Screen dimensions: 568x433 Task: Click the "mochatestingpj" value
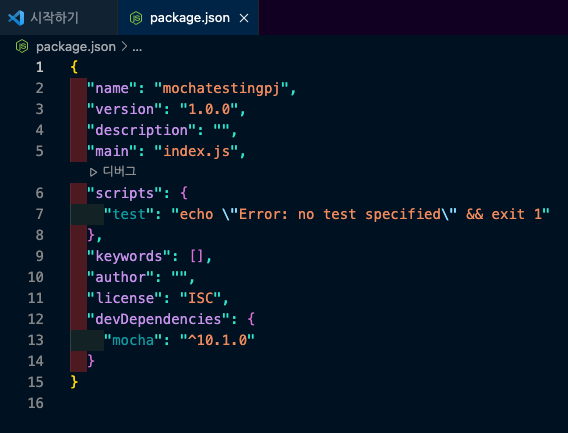pyautogui.click(x=221, y=88)
